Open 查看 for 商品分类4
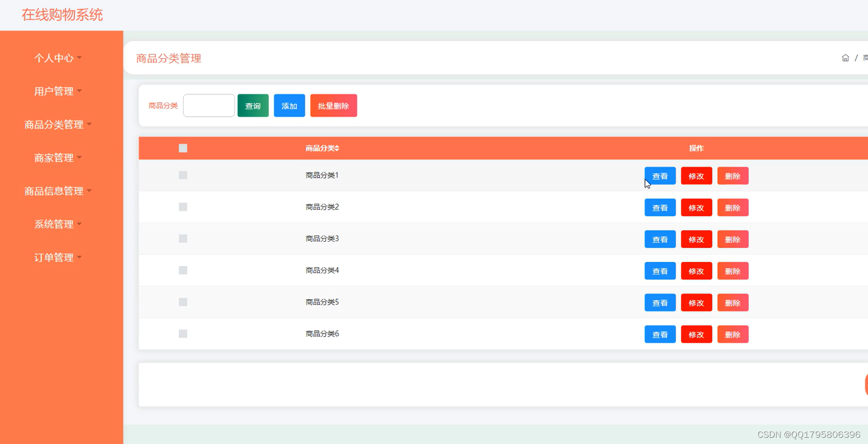The image size is (868, 444). tap(660, 271)
